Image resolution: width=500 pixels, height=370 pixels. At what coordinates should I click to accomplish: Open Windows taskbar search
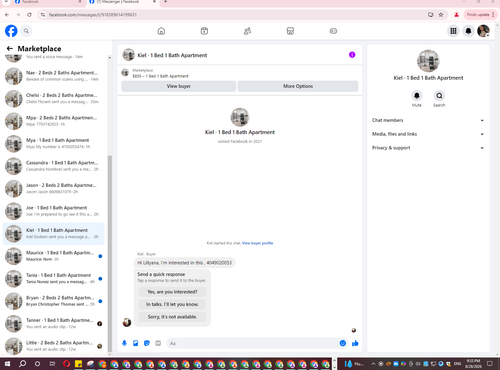pyautogui.click(x=22, y=364)
